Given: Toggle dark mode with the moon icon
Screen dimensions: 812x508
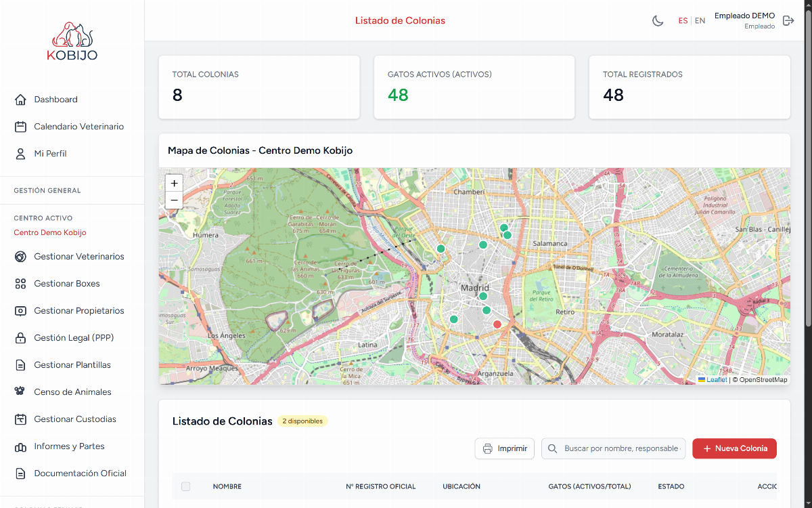Looking at the screenshot, I should (658, 20).
